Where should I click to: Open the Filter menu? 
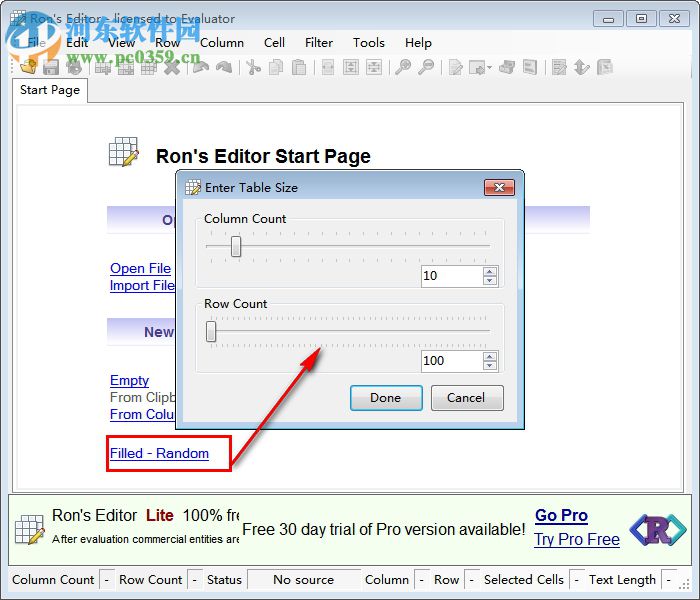[x=319, y=43]
